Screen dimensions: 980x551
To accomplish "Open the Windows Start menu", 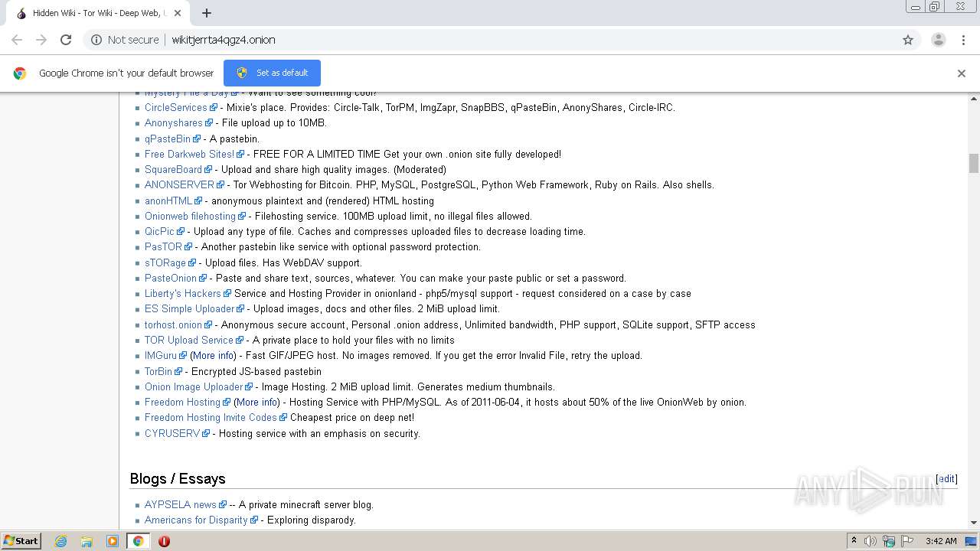I will tap(21, 540).
